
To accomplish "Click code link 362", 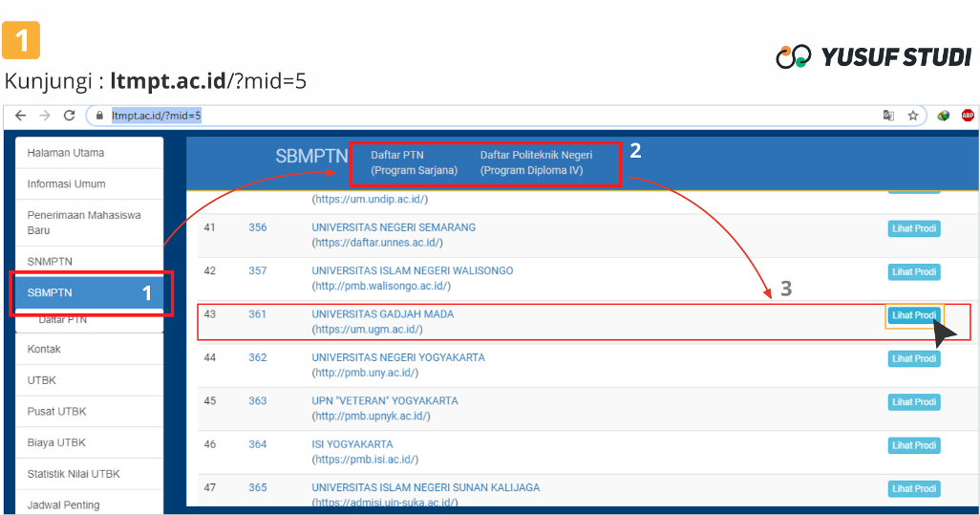I will point(258,357).
